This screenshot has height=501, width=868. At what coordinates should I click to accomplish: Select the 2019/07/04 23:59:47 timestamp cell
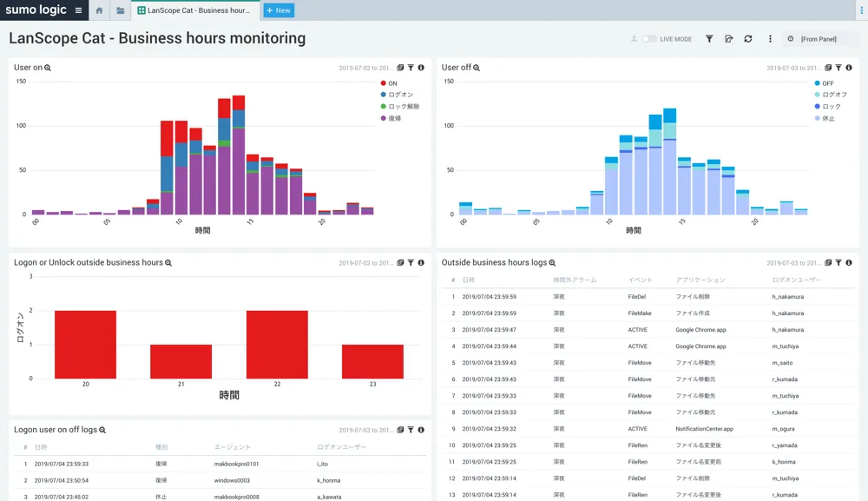489,330
